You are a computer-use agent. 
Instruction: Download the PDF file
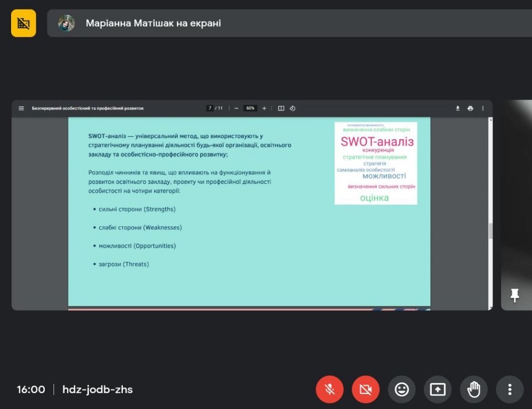coord(458,108)
